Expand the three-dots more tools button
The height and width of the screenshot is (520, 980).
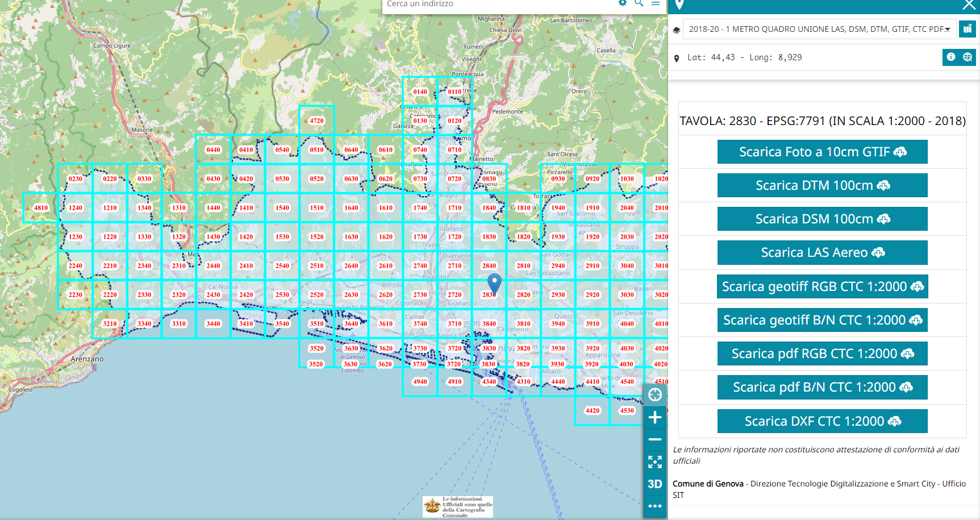(x=655, y=506)
